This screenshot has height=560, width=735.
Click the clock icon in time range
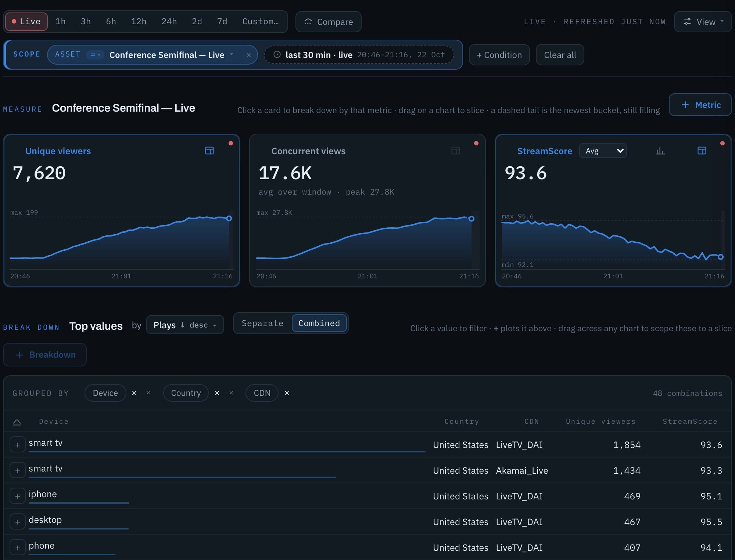point(277,55)
